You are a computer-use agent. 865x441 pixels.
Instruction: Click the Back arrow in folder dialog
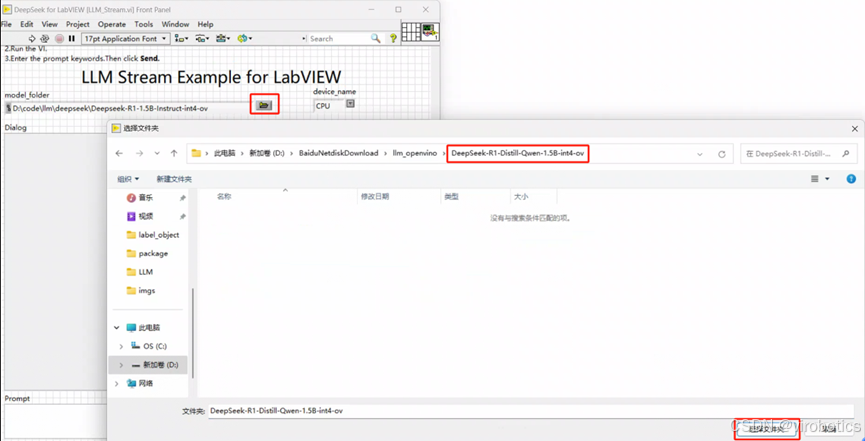click(x=119, y=153)
